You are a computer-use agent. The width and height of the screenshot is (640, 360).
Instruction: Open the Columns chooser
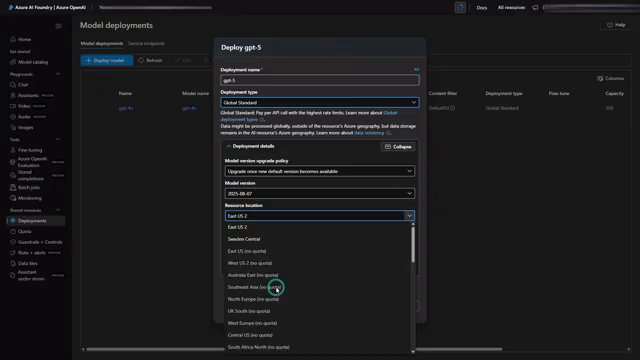(x=611, y=78)
